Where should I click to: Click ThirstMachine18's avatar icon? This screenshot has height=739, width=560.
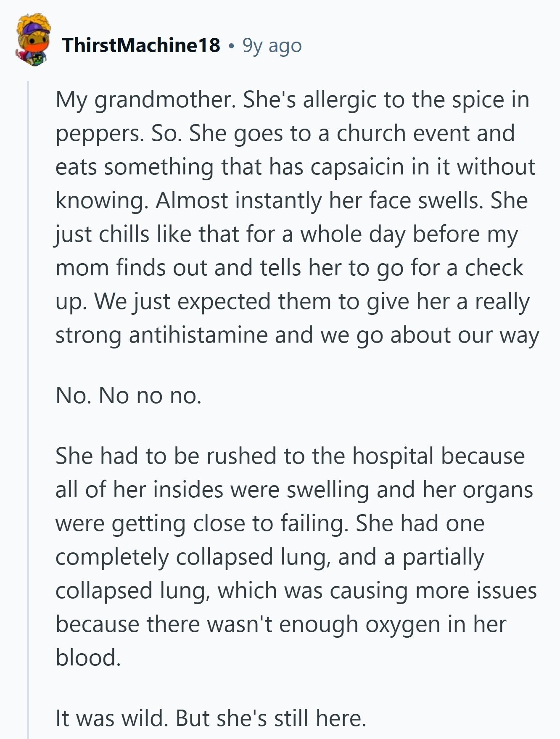point(33,40)
